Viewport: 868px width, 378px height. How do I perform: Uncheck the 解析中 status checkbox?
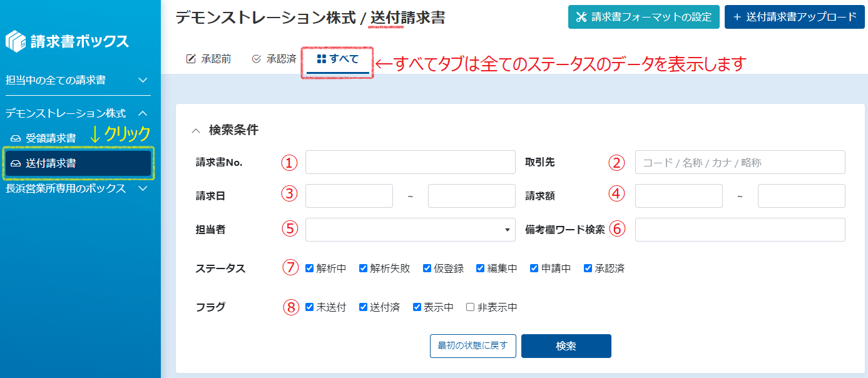pyautogui.click(x=309, y=268)
